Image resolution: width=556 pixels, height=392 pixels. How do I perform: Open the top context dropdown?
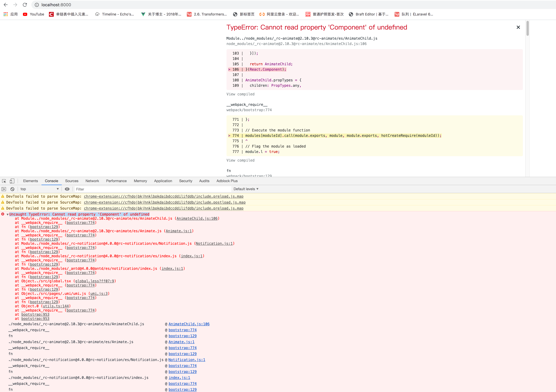pos(40,189)
